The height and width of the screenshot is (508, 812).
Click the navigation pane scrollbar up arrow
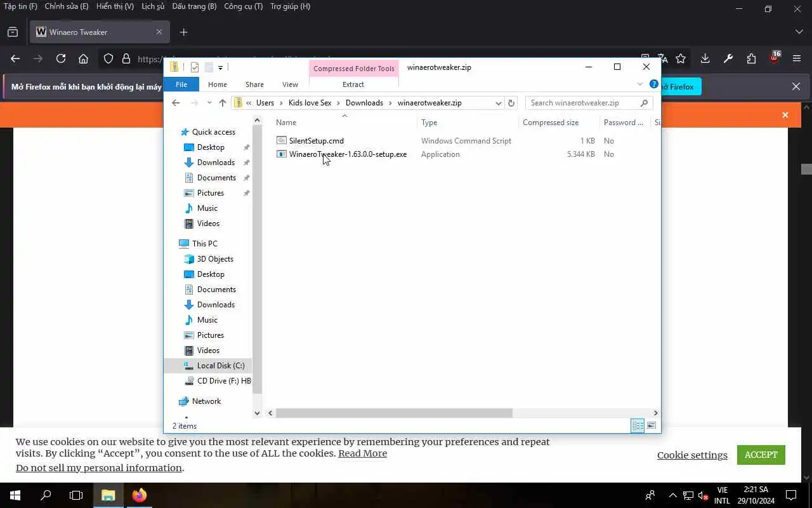point(257,120)
